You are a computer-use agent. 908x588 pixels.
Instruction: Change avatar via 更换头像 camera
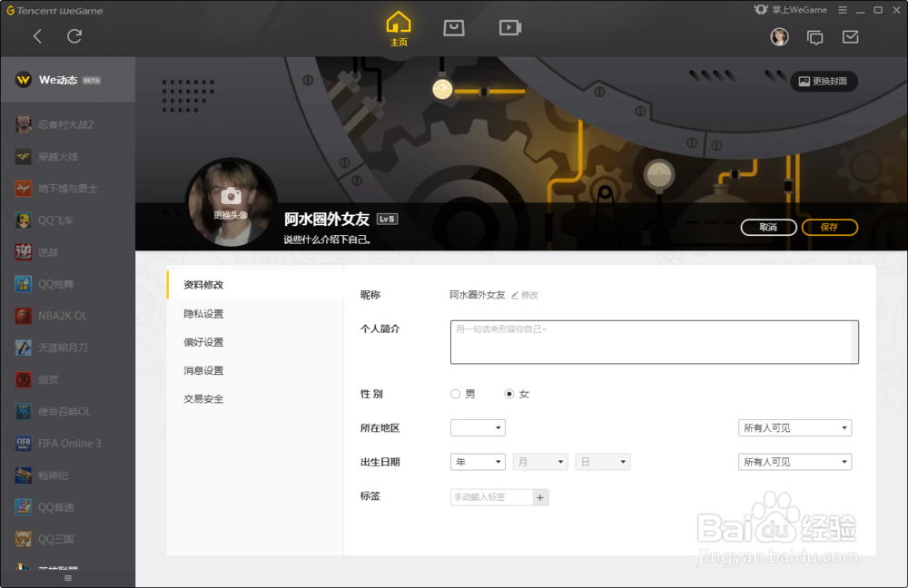[x=231, y=202]
